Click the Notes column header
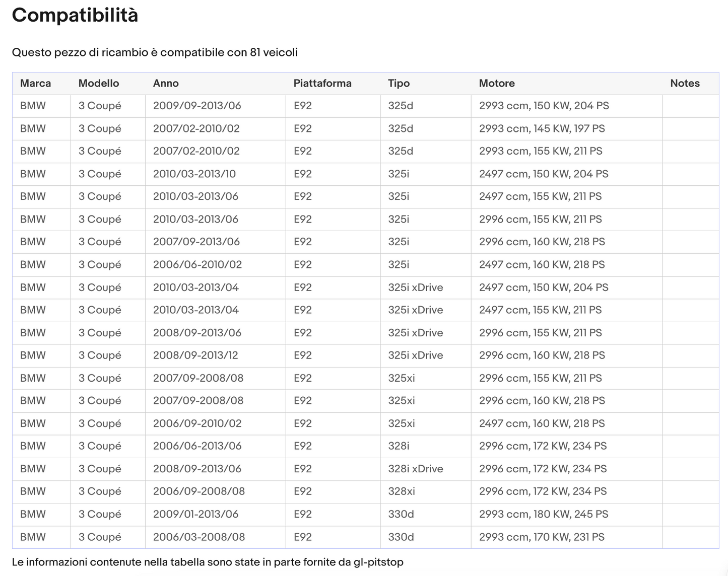The width and height of the screenshot is (728, 576). pyautogui.click(x=685, y=84)
